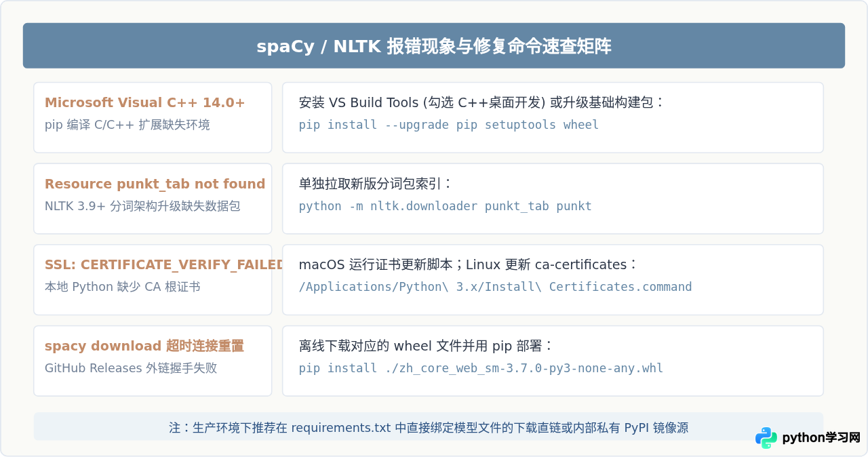Screen dimensions: 868x457
Task: Select the command 'pip install --upgrade pip setuptools wheel'
Action: coord(449,125)
